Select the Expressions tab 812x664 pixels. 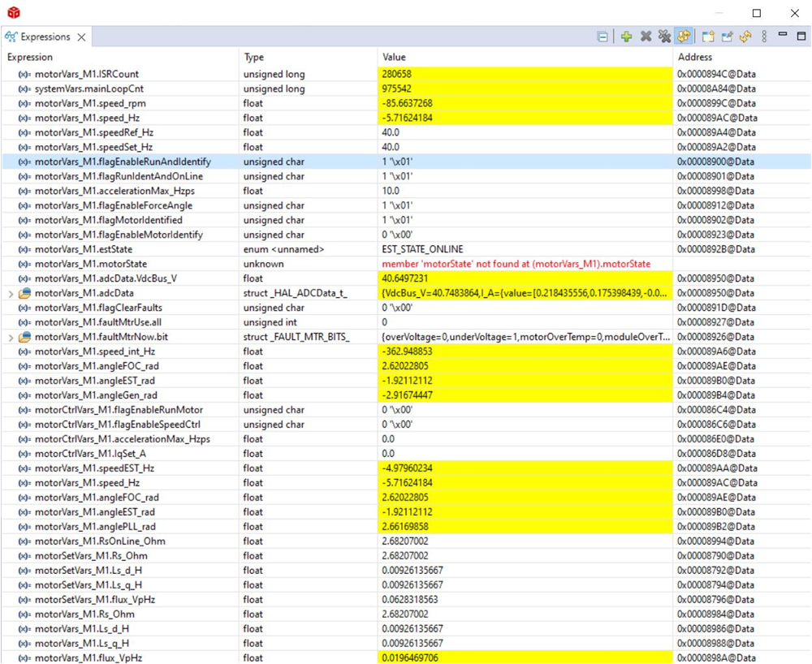pos(45,37)
